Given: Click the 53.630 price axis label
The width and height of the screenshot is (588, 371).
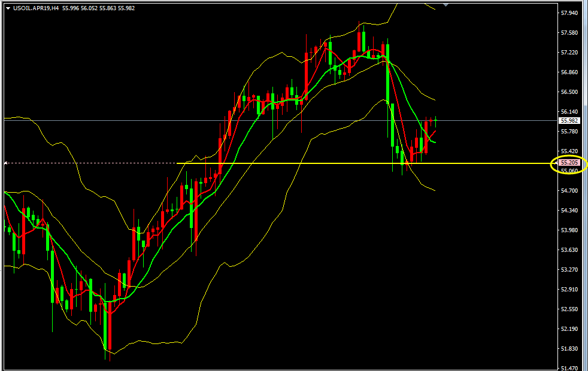Looking at the screenshot, I should click(569, 250).
